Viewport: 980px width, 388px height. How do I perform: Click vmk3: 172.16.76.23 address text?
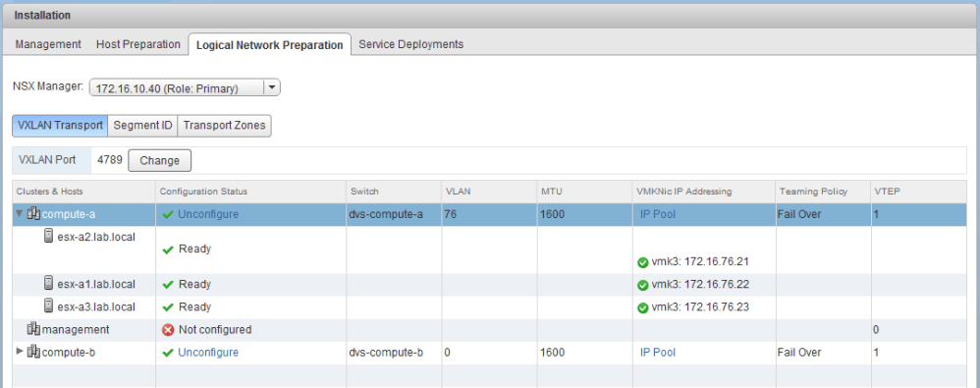pos(700,306)
